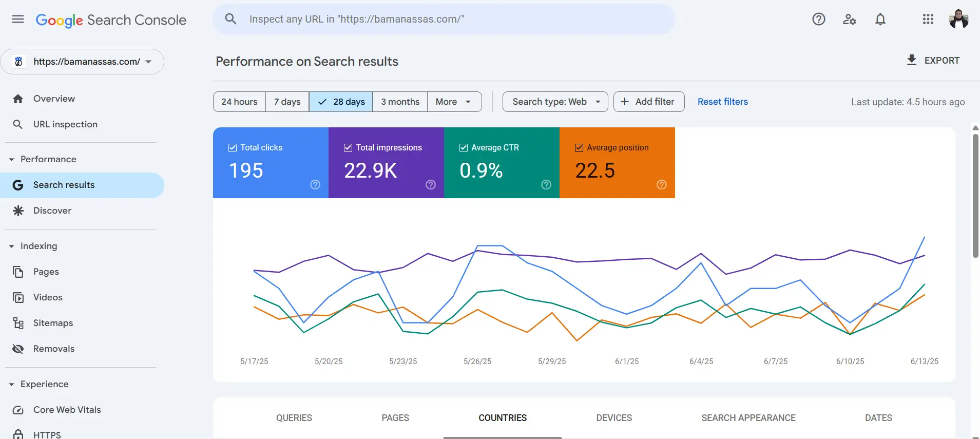Open the Search type: Web dropdown

click(x=555, y=102)
